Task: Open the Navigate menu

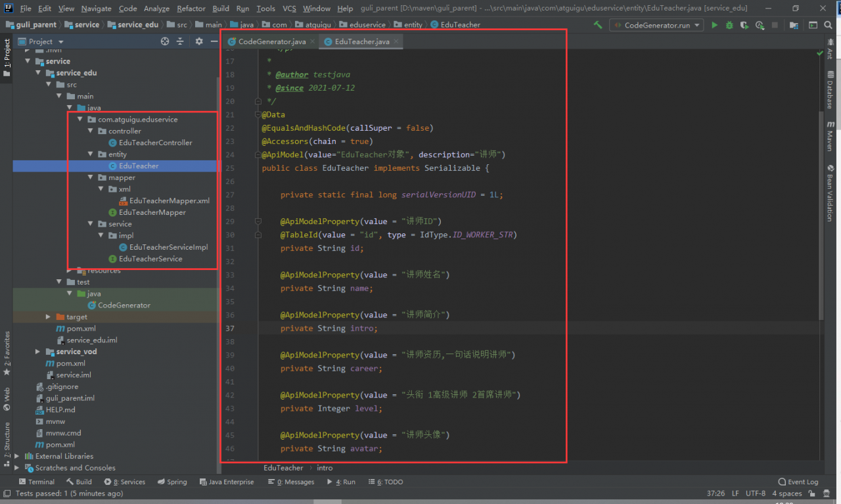Action: click(96, 9)
